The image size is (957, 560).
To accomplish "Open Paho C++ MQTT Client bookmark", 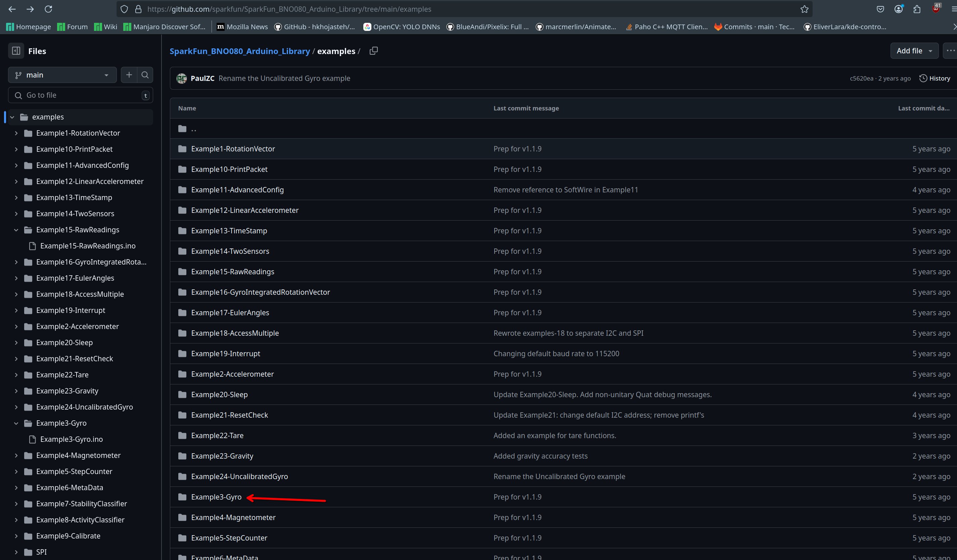I will (667, 27).
